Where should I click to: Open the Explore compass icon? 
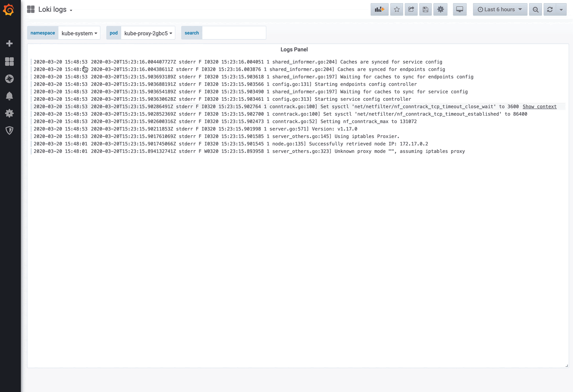point(9,79)
